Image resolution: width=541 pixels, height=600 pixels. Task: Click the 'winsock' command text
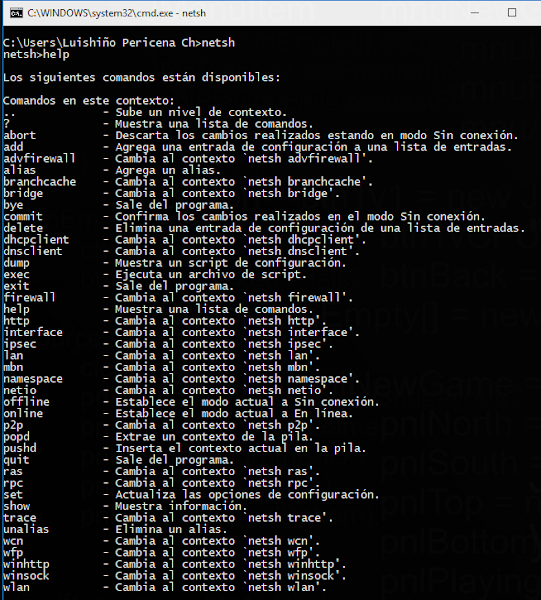26,576
